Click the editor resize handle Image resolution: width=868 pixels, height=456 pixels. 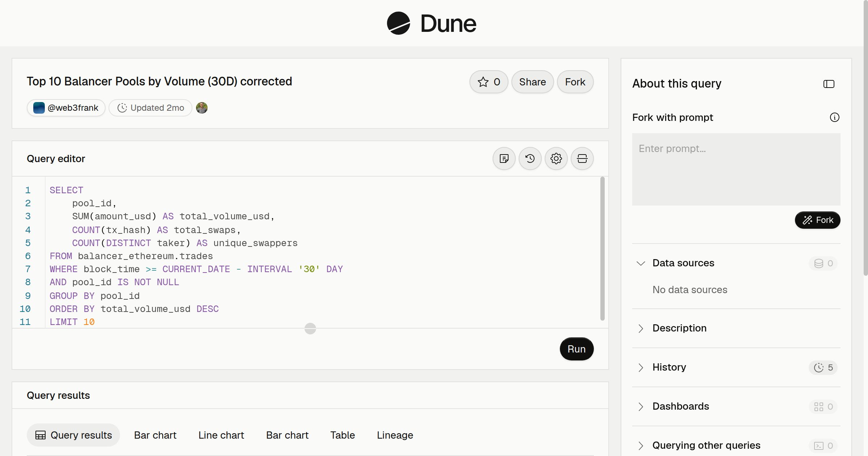click(x=310, y=329)
